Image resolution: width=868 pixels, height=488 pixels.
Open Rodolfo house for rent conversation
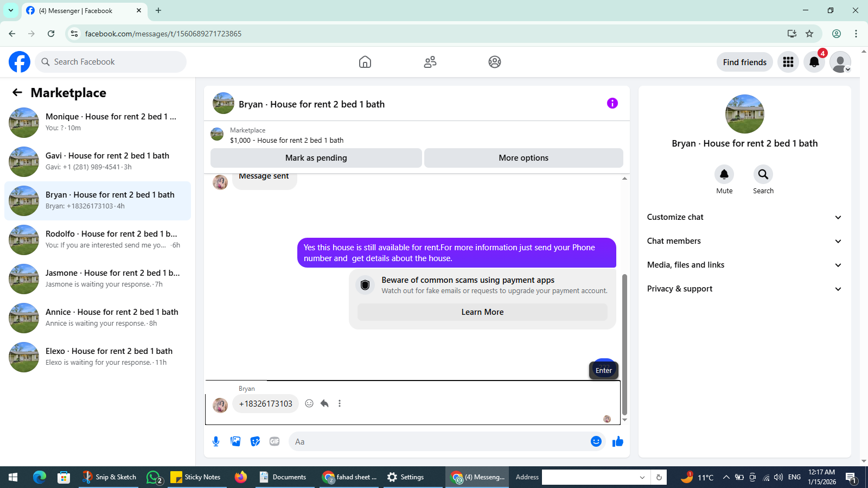[98, 240]
